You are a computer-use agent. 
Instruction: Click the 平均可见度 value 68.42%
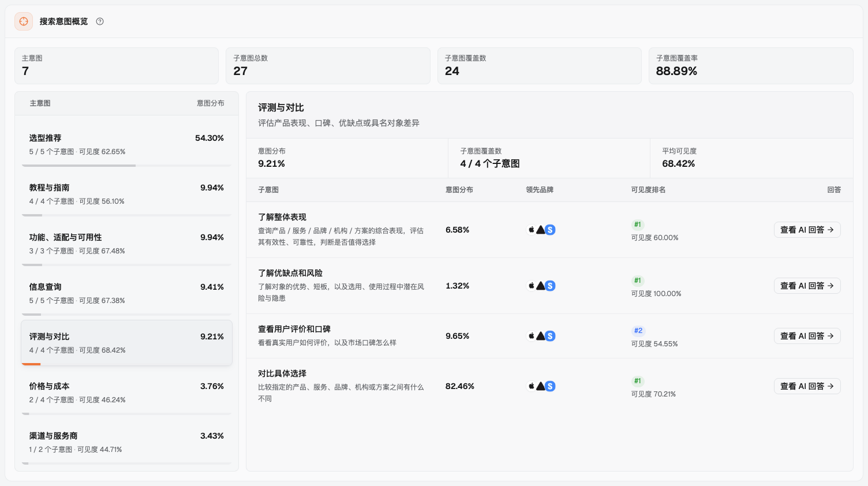click(679, 164)
